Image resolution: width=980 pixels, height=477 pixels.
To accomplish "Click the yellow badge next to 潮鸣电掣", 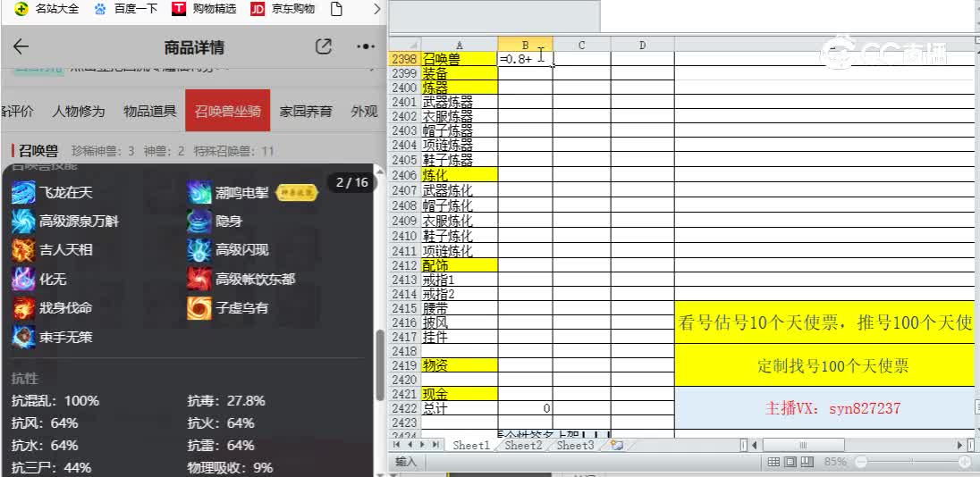I will (x=297, y=193).
